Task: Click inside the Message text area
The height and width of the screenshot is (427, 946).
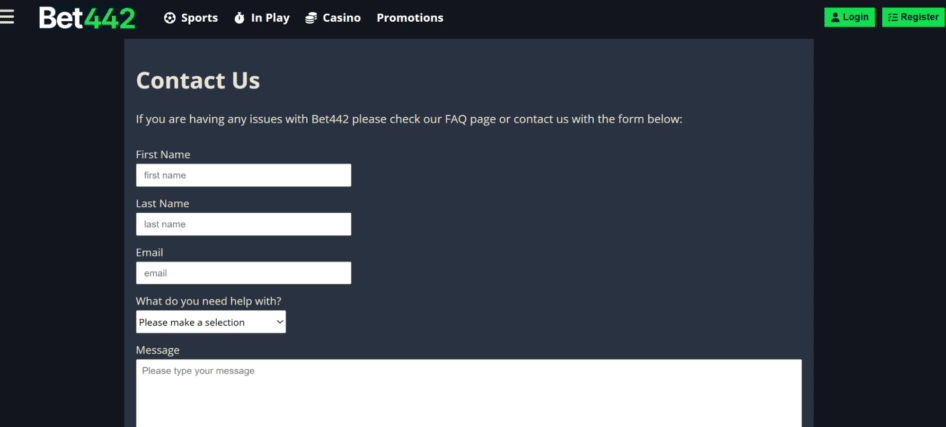Action: 468,395
